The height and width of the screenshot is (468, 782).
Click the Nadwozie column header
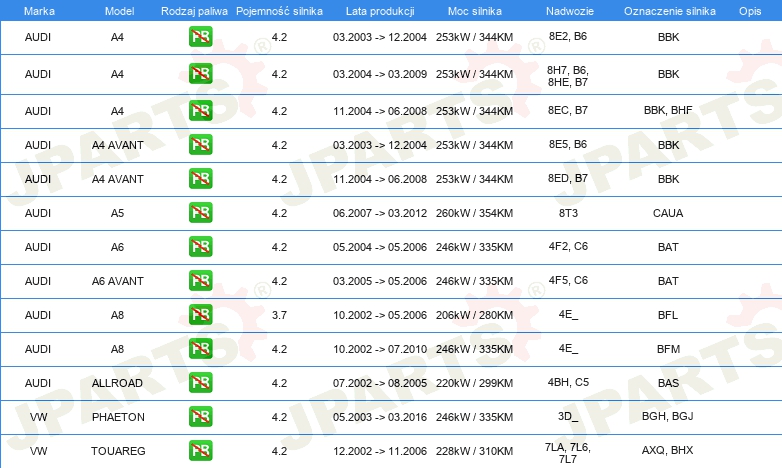570,11
